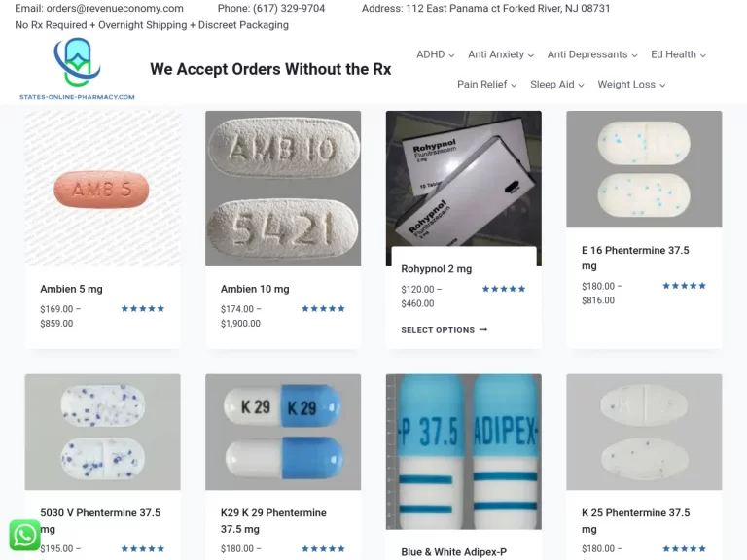The image size is (747, 560).
Task: Click the star rating under Rohypnol 2 mg
Action: [x=504, y=289]
